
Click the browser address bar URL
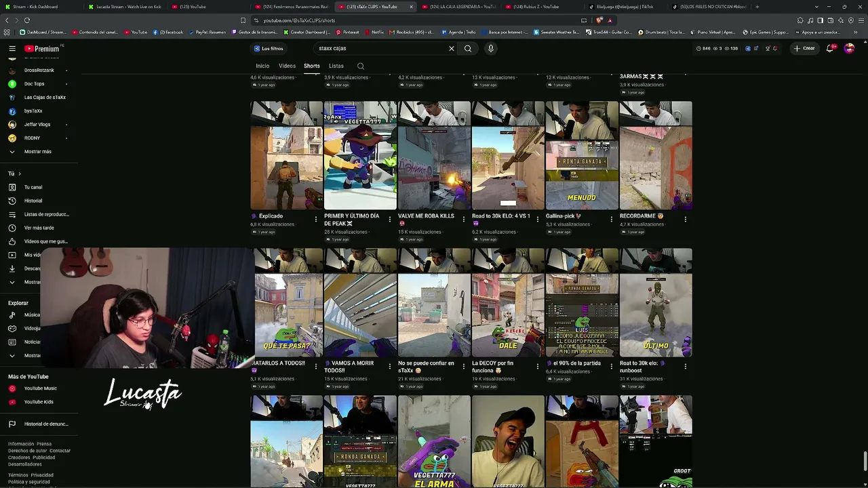[299, 20]
